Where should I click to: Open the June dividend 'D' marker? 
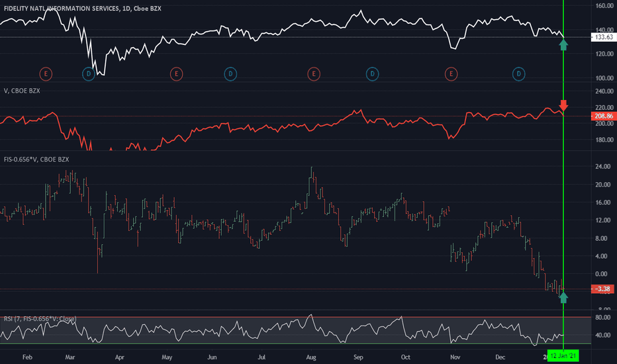[x=230, y=73]
